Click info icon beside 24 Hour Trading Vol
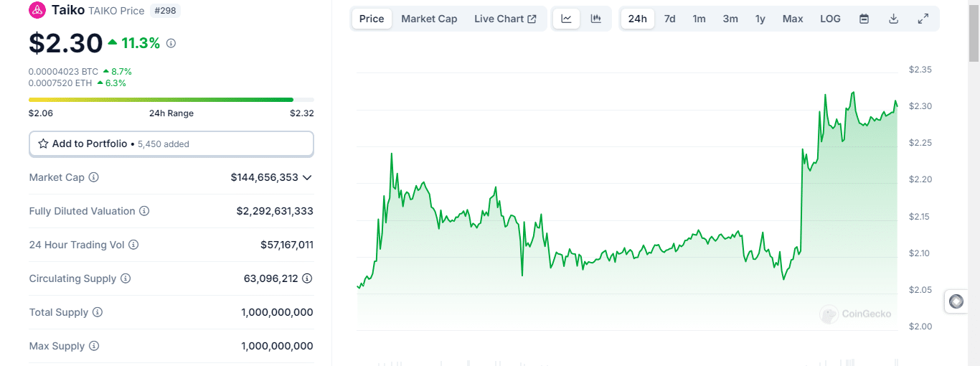The image size is (980, 366). (x=133, y=245)
